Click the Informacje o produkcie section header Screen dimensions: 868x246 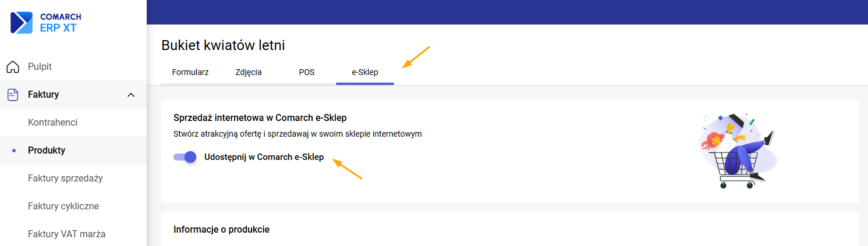[222, 230]
